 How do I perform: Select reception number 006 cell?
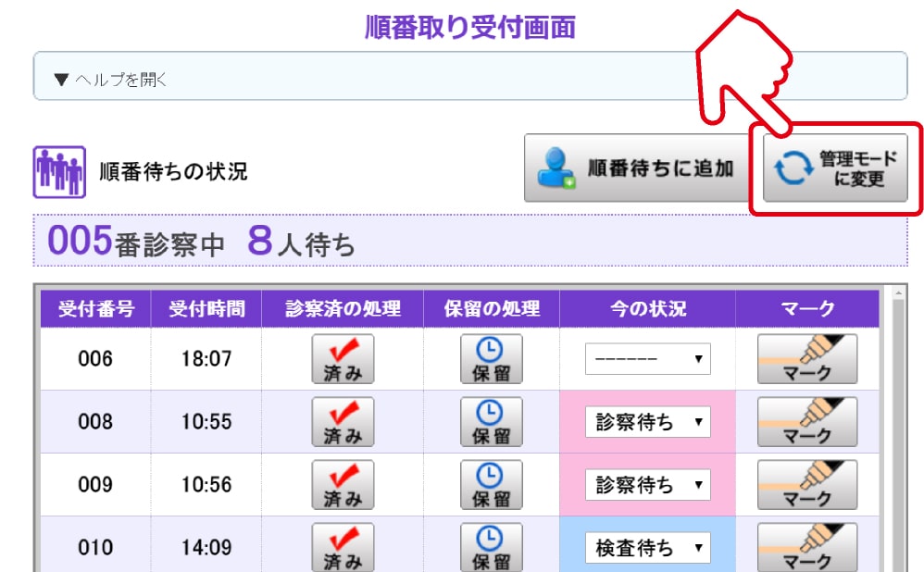[95, 359]
